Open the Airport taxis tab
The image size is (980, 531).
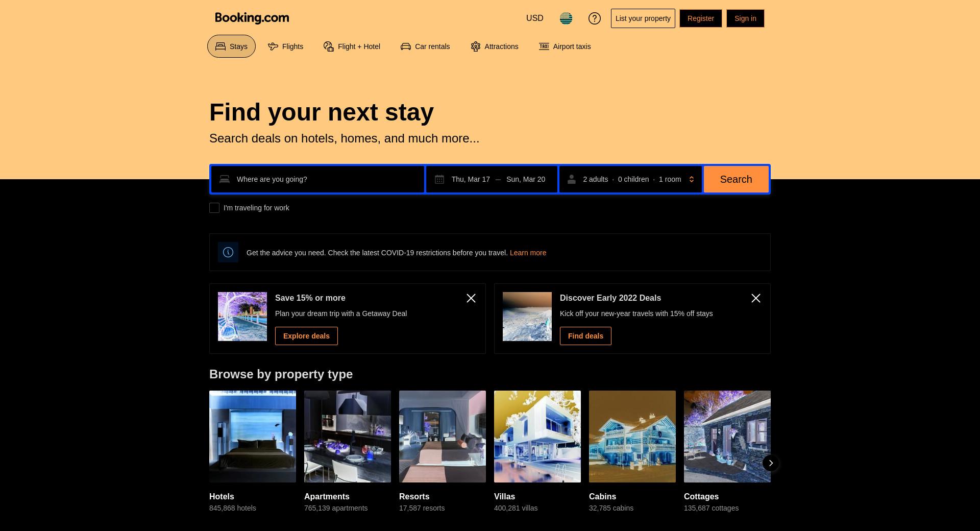565,46
